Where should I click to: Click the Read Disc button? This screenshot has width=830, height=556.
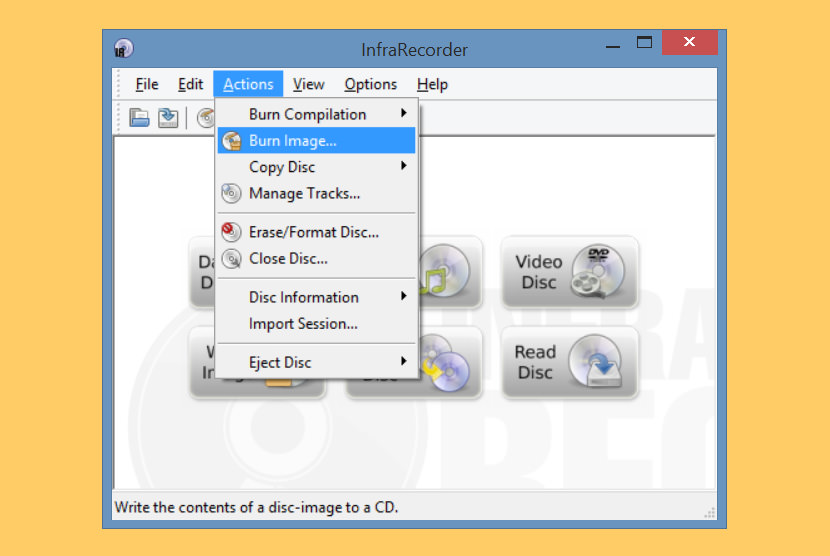(x=570, y=363)
